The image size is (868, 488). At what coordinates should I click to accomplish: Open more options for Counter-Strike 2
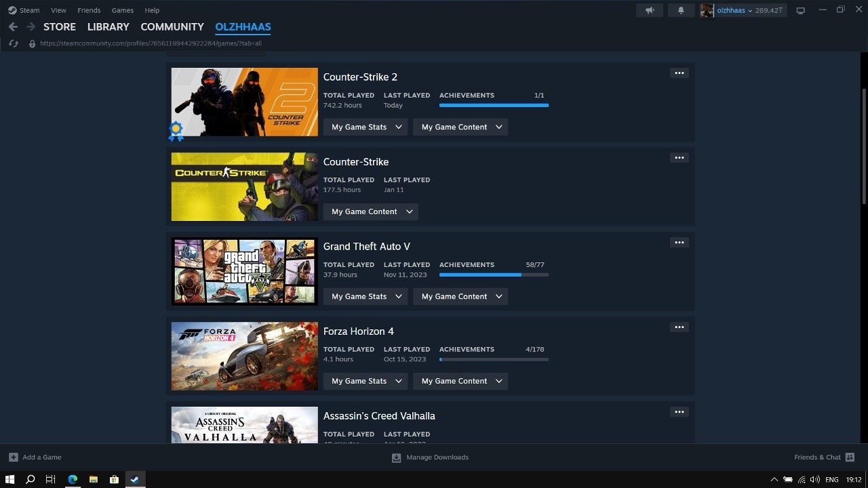click(x=679, y=73)
